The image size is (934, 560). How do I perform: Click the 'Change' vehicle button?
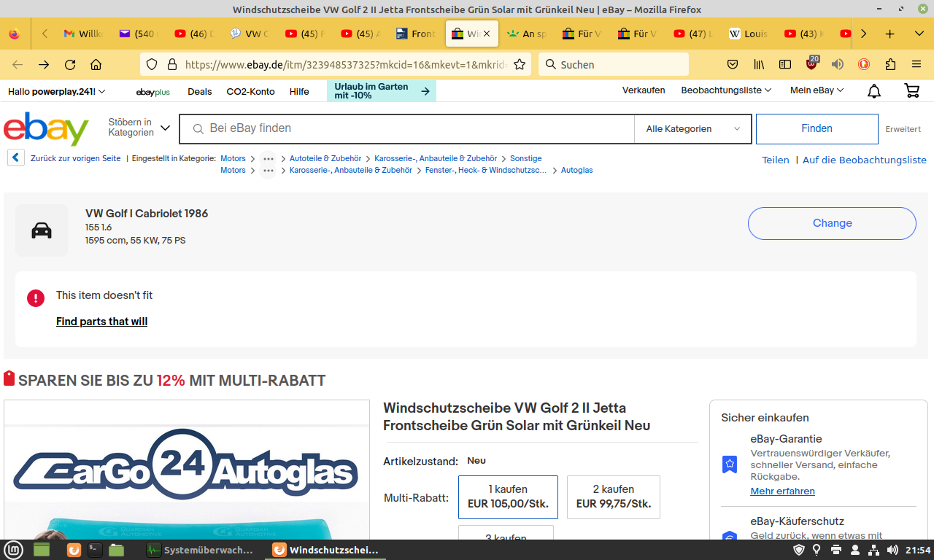831,223
